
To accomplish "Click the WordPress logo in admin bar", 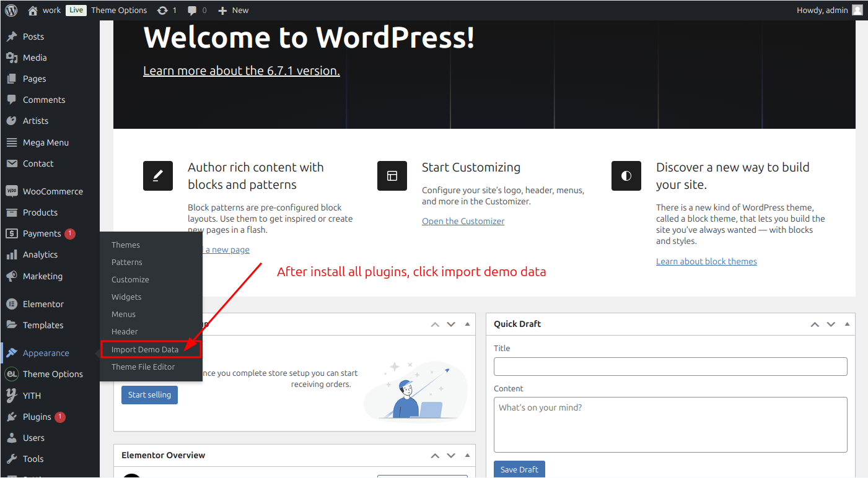I will (11, 10).
